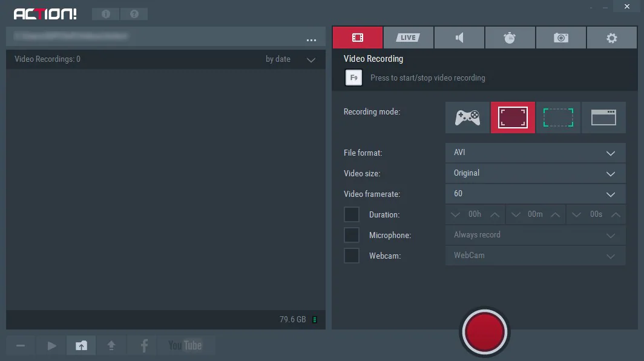Enable the Microphone checkbox
The image size is (644, 361).
[x=352, y=235]
